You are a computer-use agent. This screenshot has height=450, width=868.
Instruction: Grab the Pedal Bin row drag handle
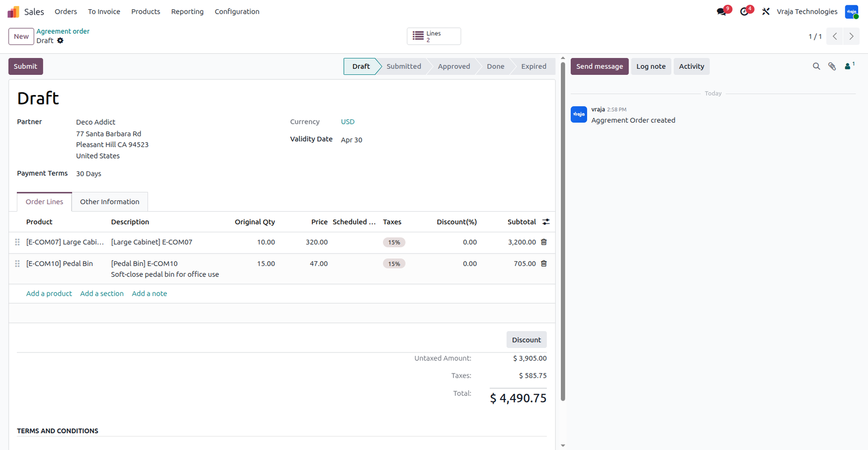(x=17, y=264)
